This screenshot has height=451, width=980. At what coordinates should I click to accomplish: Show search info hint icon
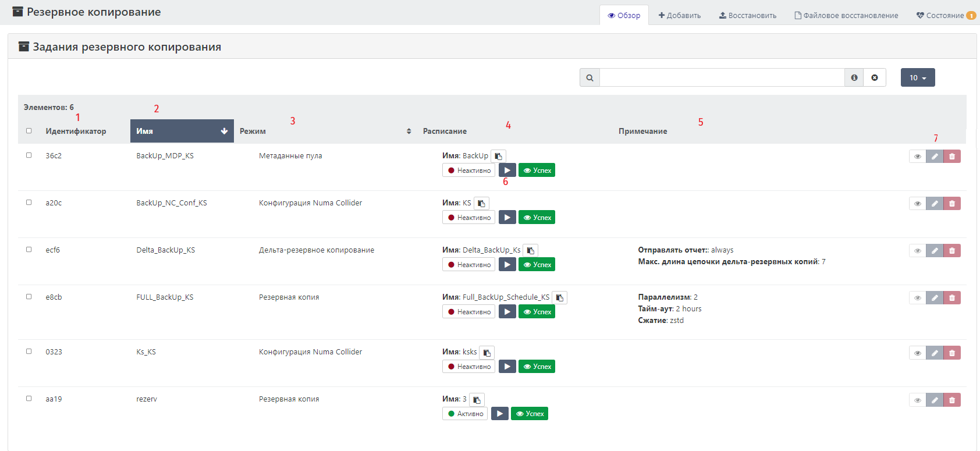click(x=854, y=77)
